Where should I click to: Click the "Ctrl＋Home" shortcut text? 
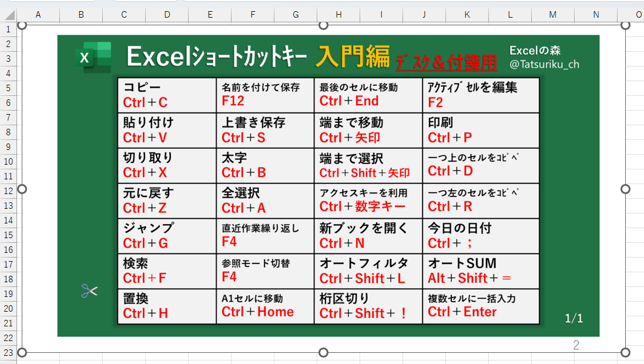[x=257, y=312]
